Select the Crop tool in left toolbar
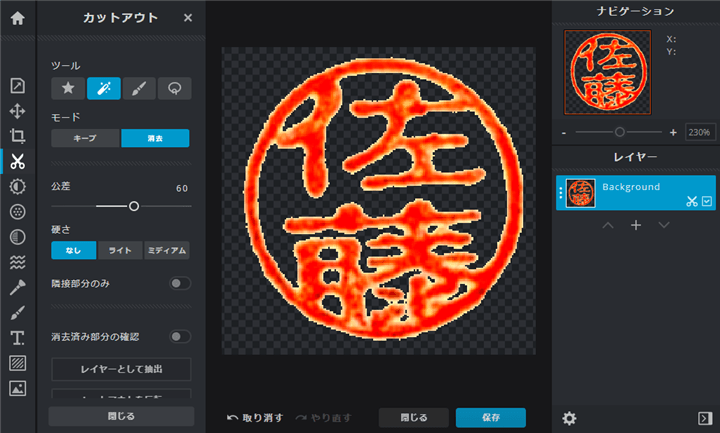 tap(17, 135)
